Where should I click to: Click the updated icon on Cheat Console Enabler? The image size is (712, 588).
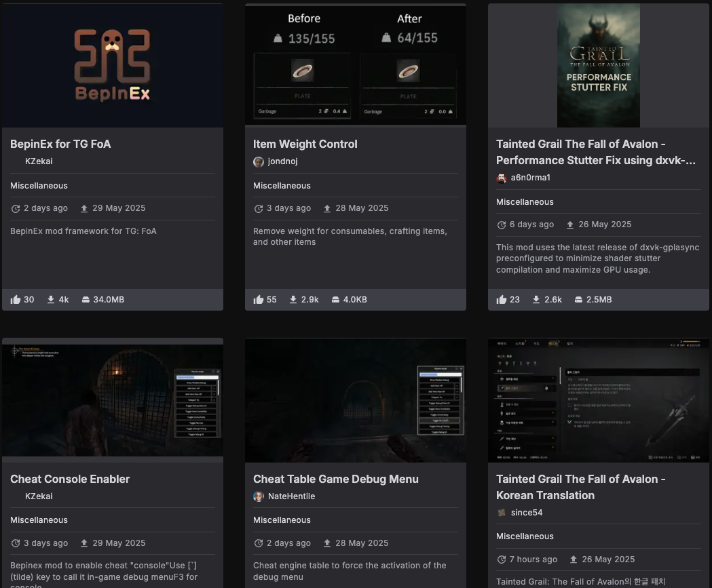[x=16, y=543]
